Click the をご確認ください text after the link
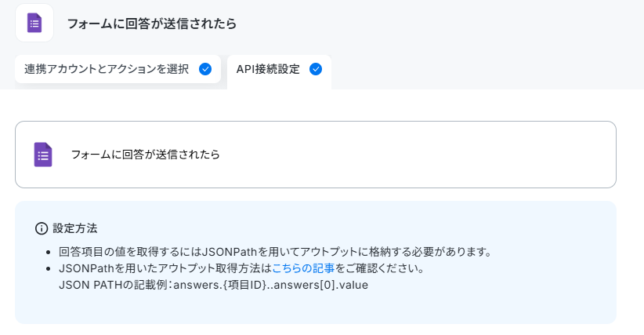 click(x=379, y=268)
